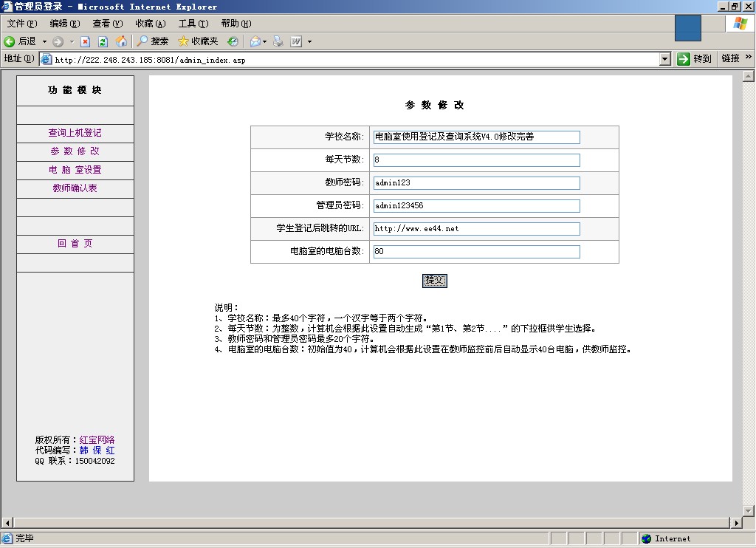Expand the Edit with Word dropdown arrow

pyautogui.click(x=309, y=41)
